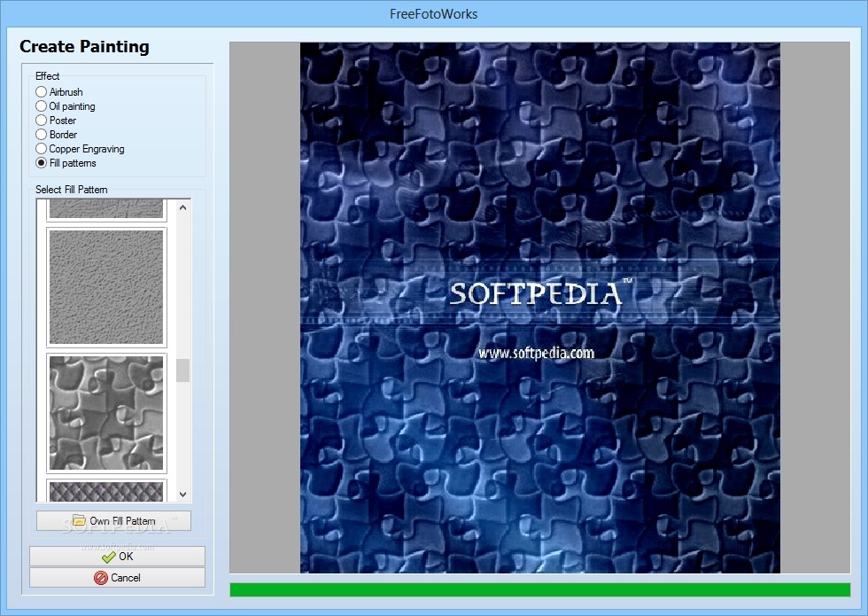The height and width of the screenshot is (616, 868).
Task: Click the Softpedia preview image
Action: 539,308
